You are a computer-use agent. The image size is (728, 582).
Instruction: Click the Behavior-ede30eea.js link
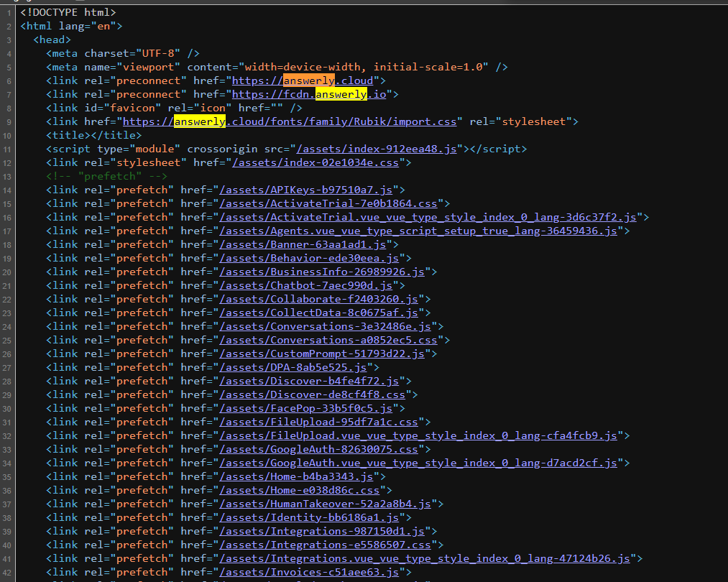click(x=309, y=258)
